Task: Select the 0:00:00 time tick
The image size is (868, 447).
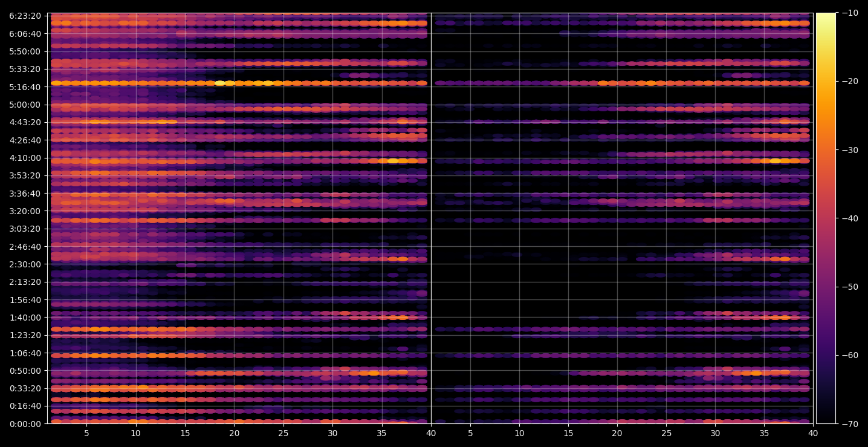Action: pos(25,423)
